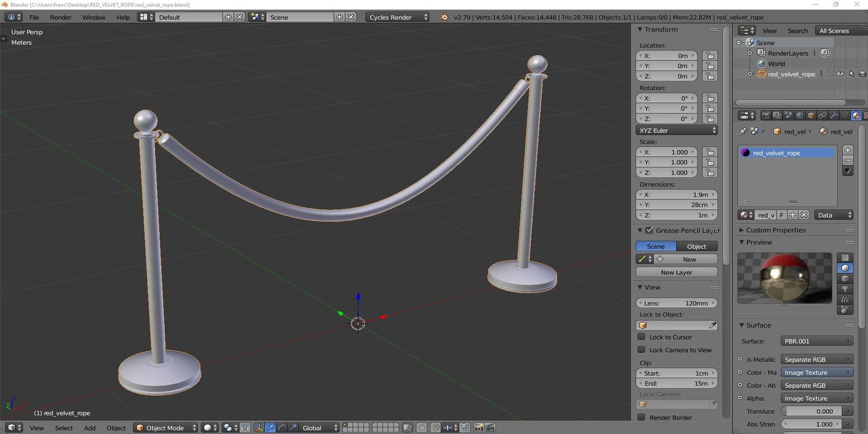
Task: Toggle lock on Location X
Action: 710,56
